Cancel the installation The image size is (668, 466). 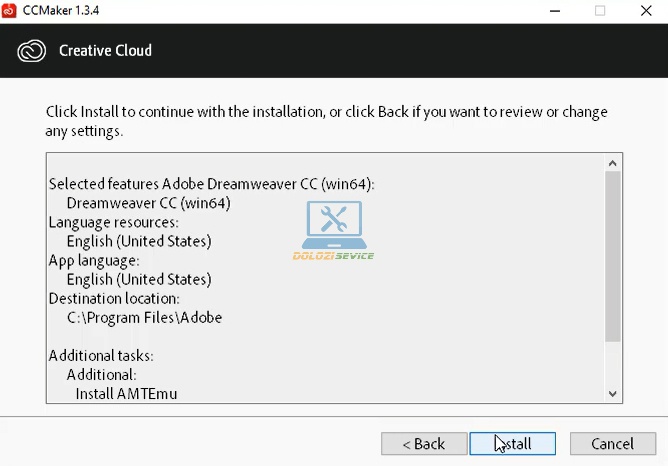(x=612, y=443)
